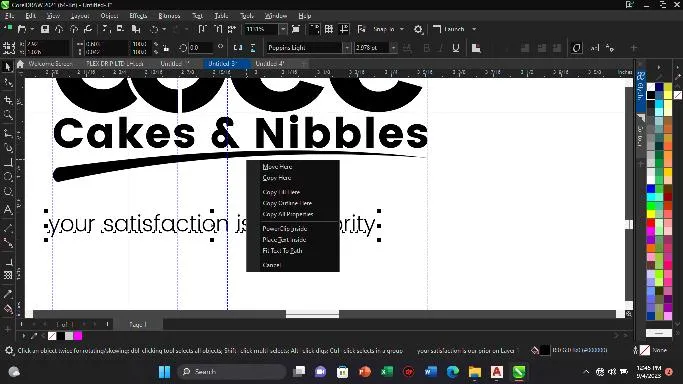Screen dimensions: 683x384
Task: Click the Show grid icon
Action: 329,29
